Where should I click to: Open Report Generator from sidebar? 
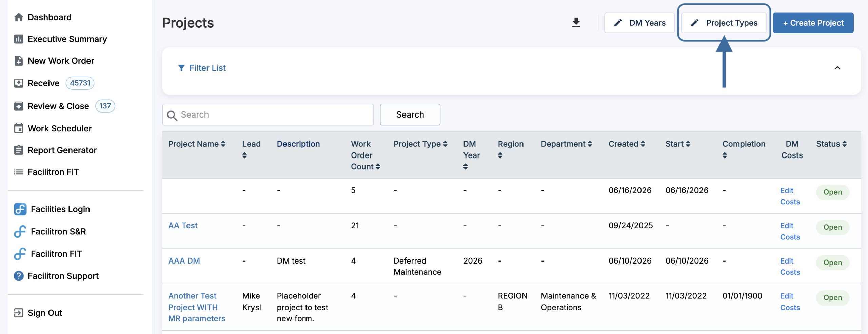click(x=62, y=150)
